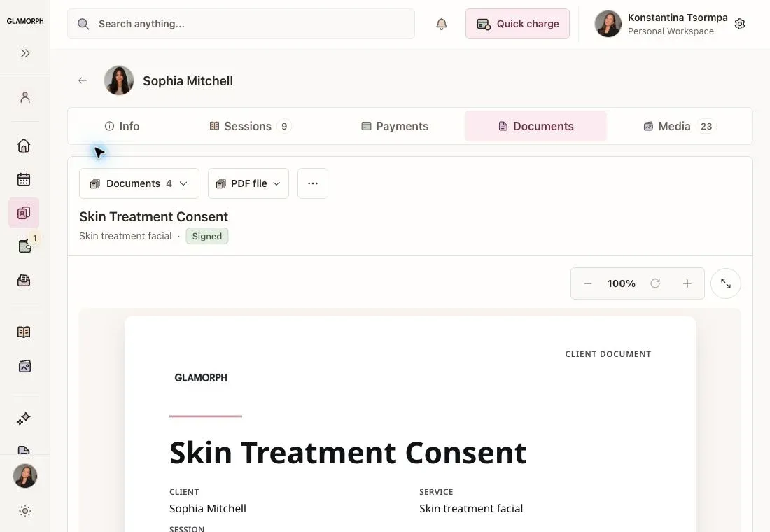Click the Sessions count badge 9
The width and height of the screenshot is (770, 532).
[x=283, y=126]
